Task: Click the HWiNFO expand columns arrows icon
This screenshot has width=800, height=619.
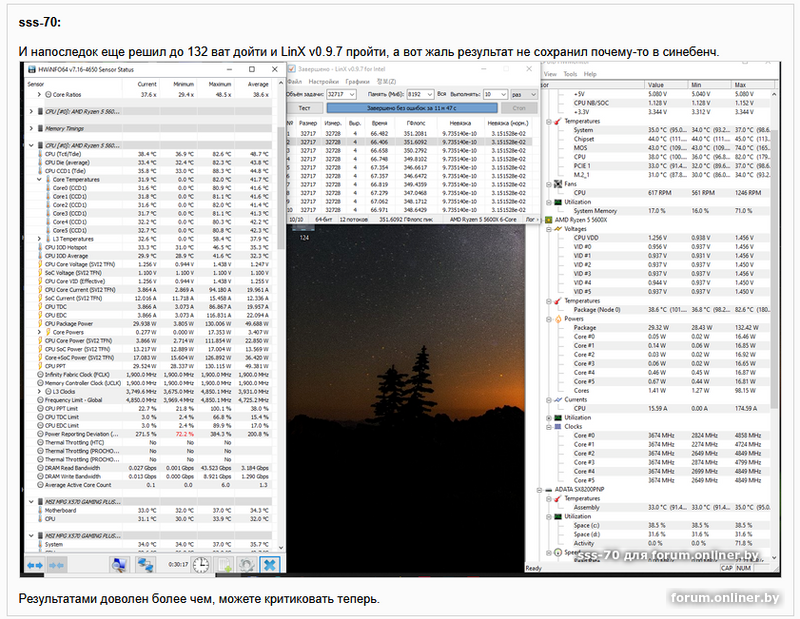Action: tap(33, 564)
